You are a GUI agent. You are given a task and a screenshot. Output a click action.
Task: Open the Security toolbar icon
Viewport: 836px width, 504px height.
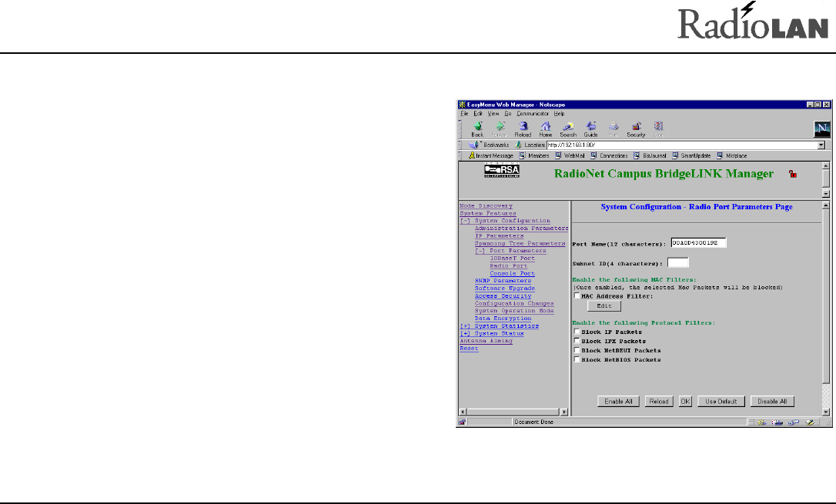tap(636, 128)
